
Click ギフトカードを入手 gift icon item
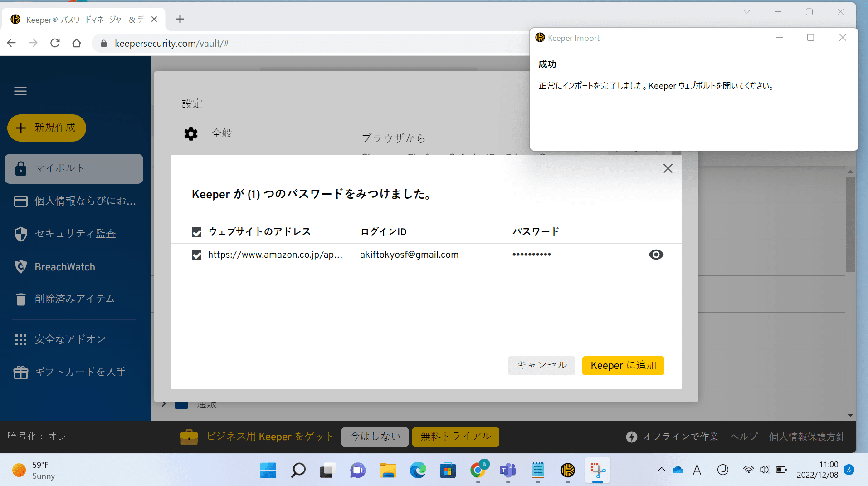[x=80, y=372]
